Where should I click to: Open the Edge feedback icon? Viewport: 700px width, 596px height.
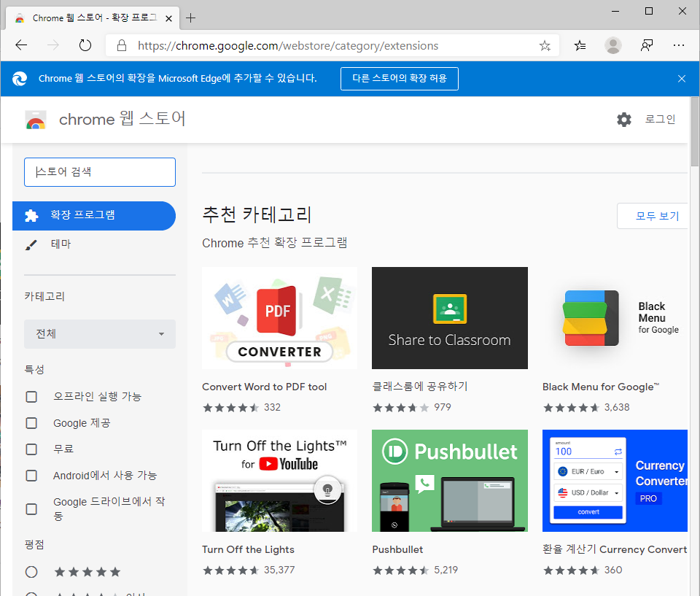coord(647,45)
